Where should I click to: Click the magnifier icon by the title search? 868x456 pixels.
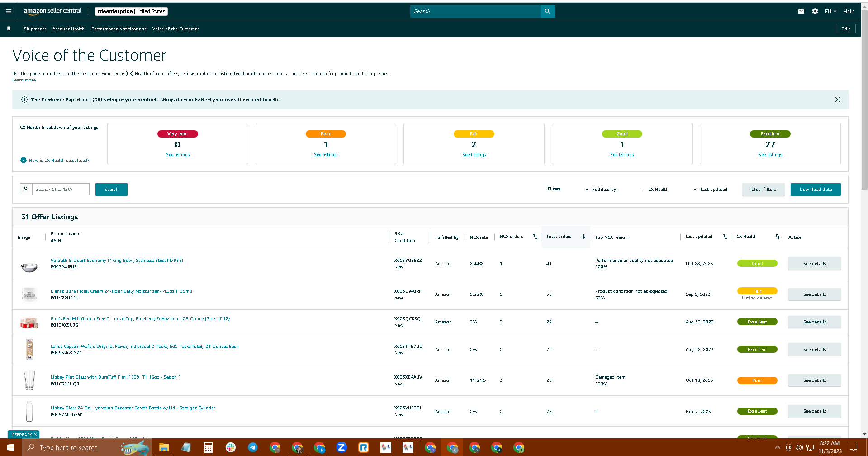[26, 189]
